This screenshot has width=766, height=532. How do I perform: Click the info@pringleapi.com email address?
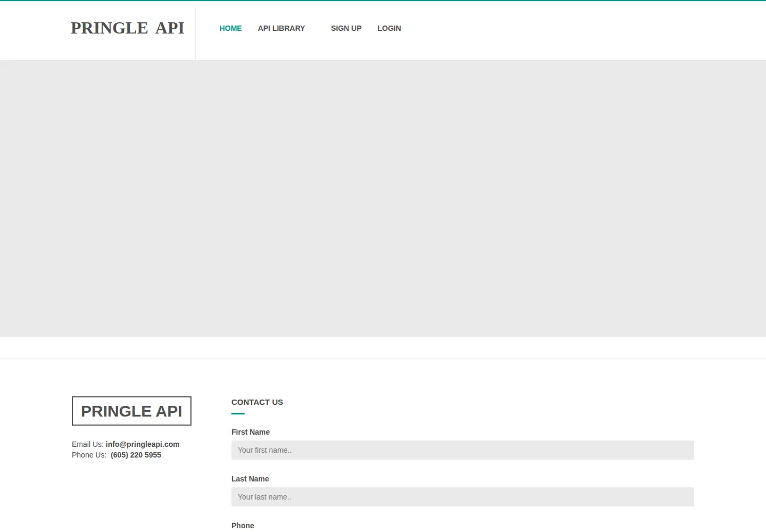143,444
